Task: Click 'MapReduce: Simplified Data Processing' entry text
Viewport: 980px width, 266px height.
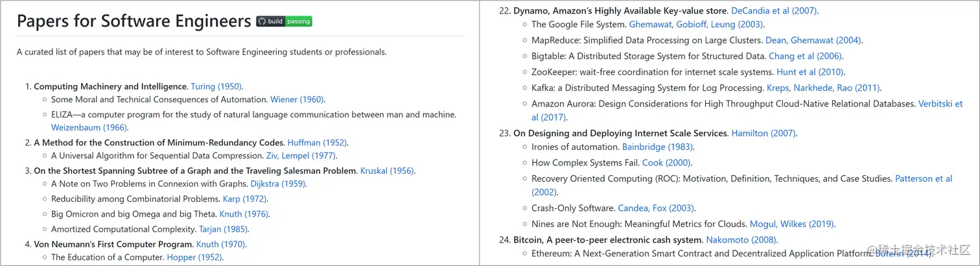Action: click(x=646, y=40)
